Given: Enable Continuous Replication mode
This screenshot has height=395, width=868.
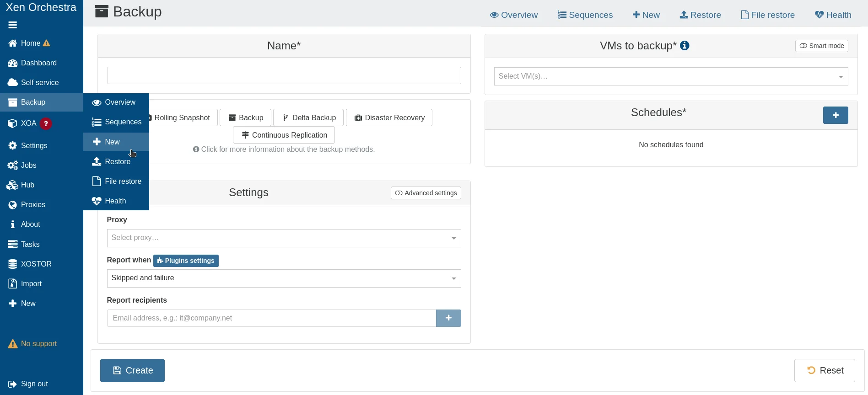Looking at the screenshot, I should pos(284,135).
